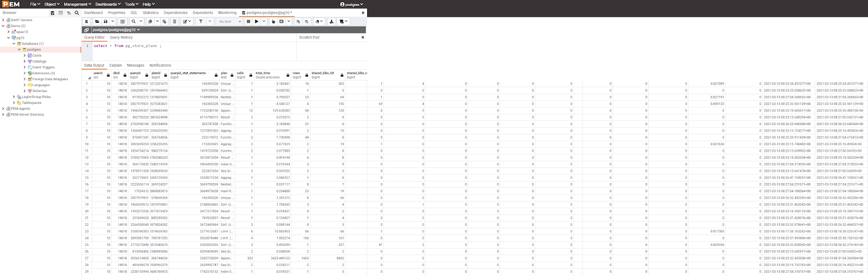Image resolution: width=868 pixels, height=280 pixels.
Task: Click Filtered Rows icon in Browser header
Action: coord(68,12)
